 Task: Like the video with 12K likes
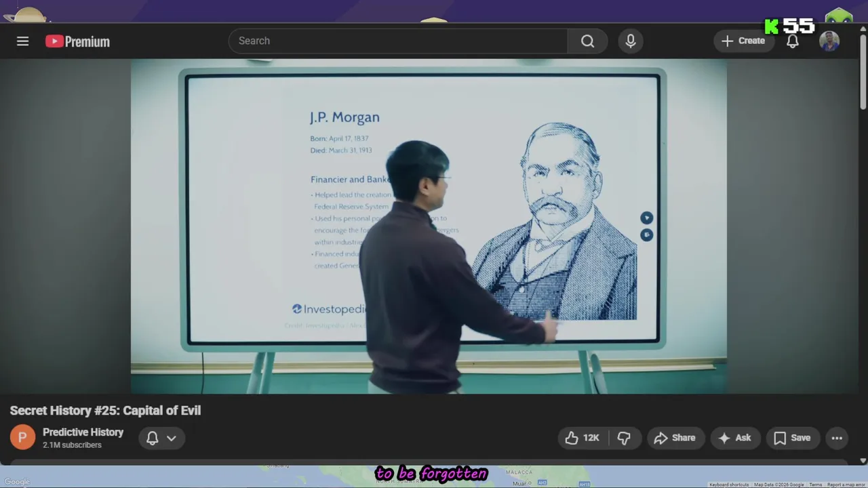pos(583,438)
